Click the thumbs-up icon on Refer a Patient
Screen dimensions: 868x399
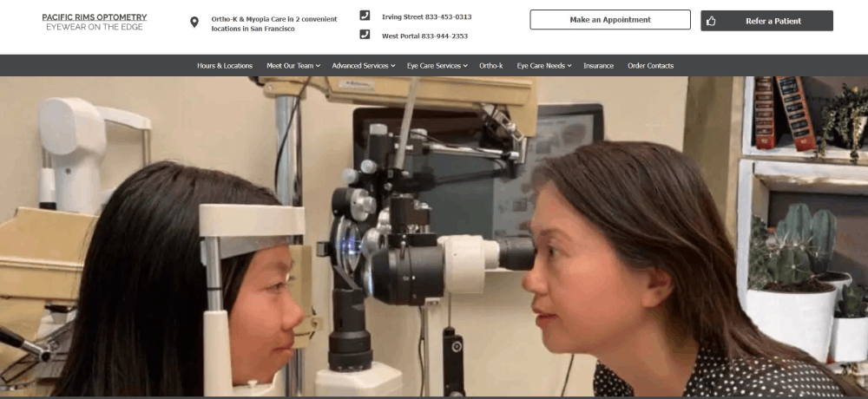pos(712,21)
